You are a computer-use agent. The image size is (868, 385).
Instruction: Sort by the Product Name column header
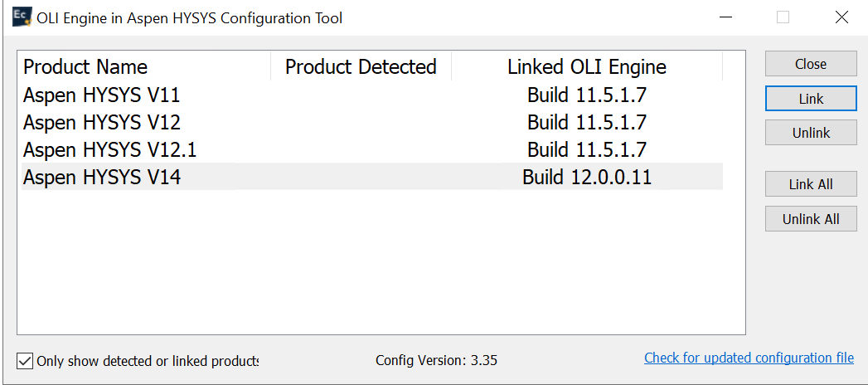point(85,67)
